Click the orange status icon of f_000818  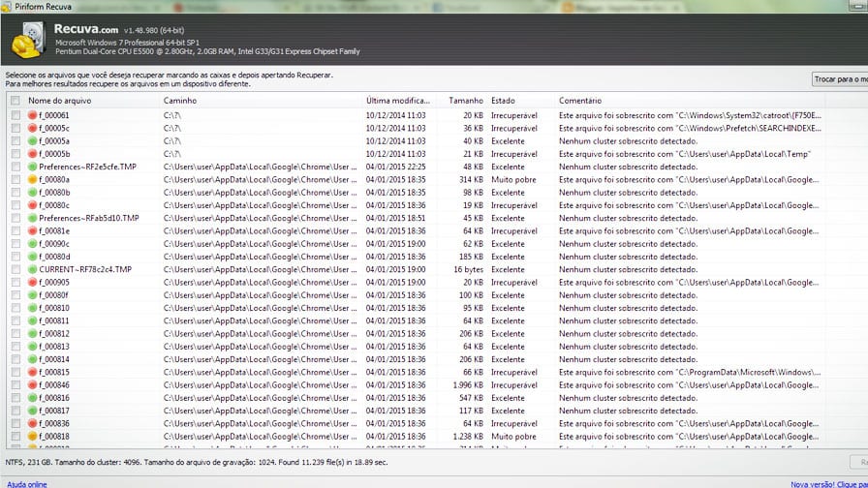[33, 436]
